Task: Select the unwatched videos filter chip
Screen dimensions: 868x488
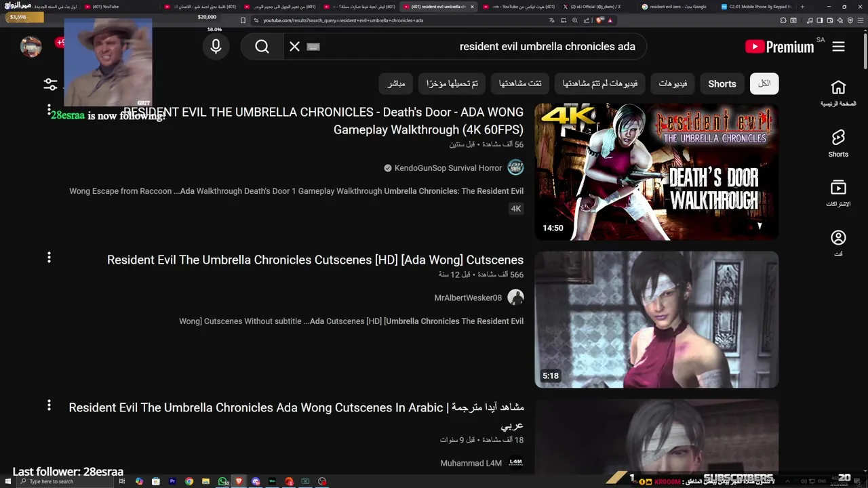Action: (x=599, y=83)
